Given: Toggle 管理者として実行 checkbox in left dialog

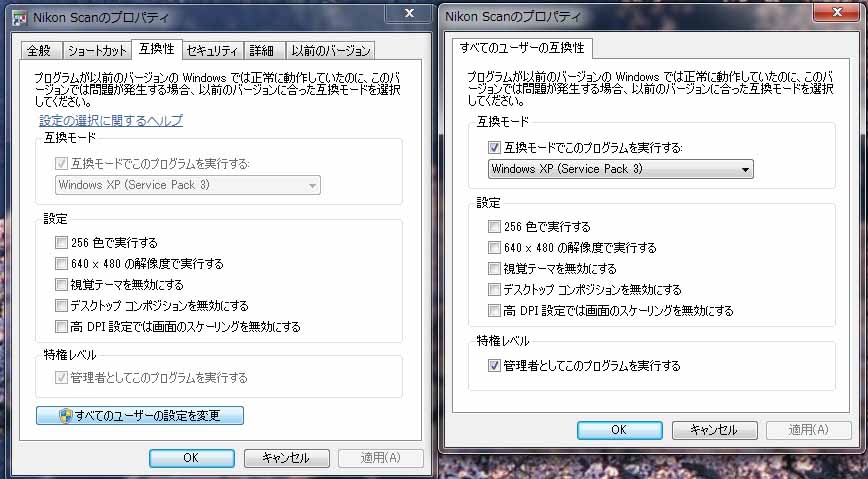Looking at the screenshot, I should (x=61, y=378).
